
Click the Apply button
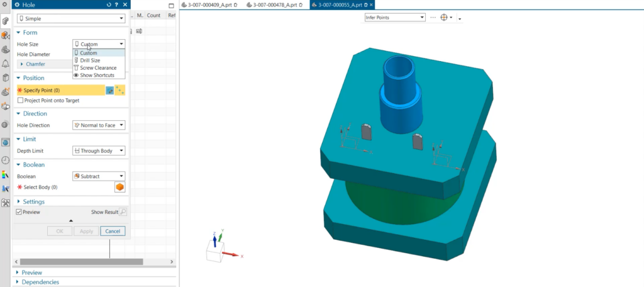pyautogui.click(x=86, y=231)
